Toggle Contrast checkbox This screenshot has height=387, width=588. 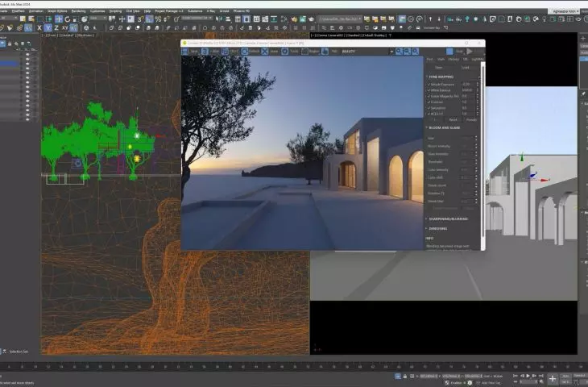tap(429, 102)
